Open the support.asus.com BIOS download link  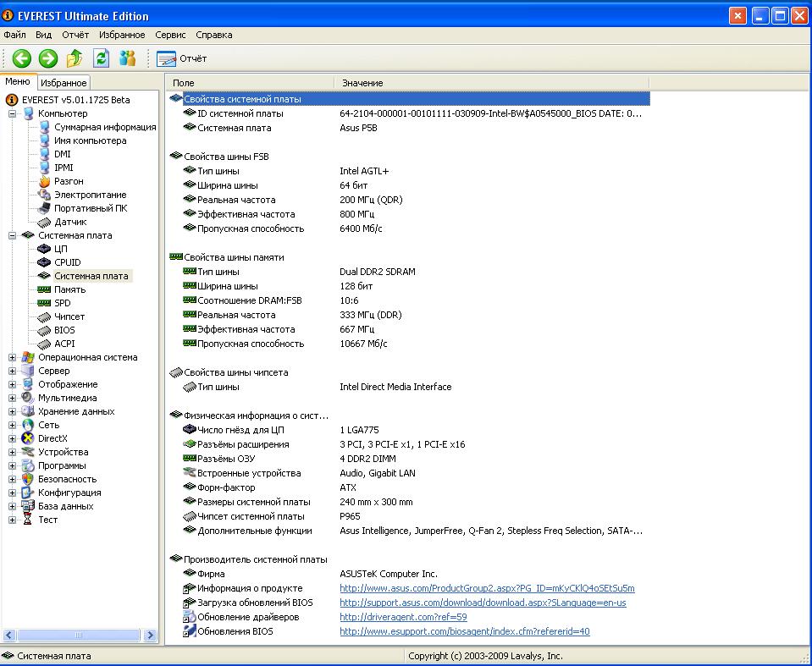pos(483,603)
